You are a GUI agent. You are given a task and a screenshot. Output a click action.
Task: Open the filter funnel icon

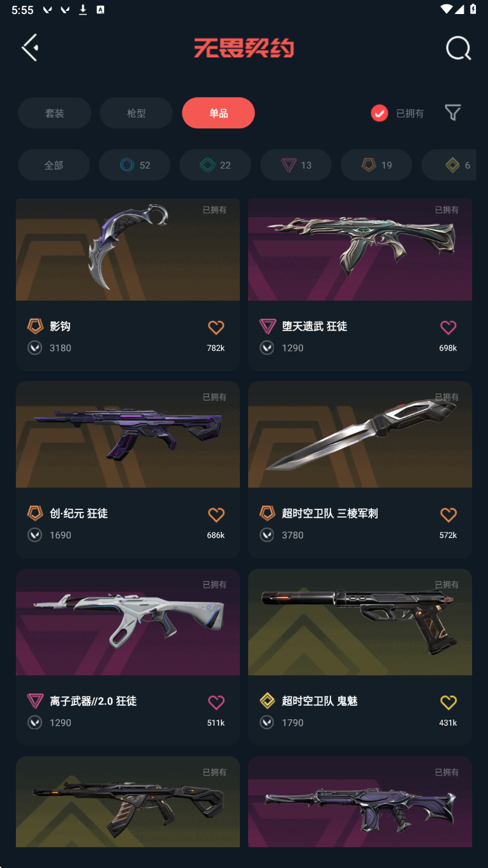point(453,113)
